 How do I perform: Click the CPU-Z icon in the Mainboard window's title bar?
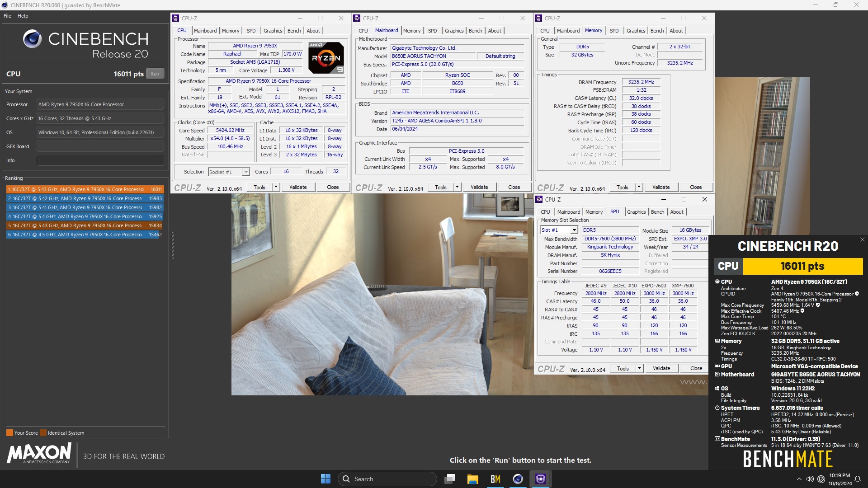357,18
